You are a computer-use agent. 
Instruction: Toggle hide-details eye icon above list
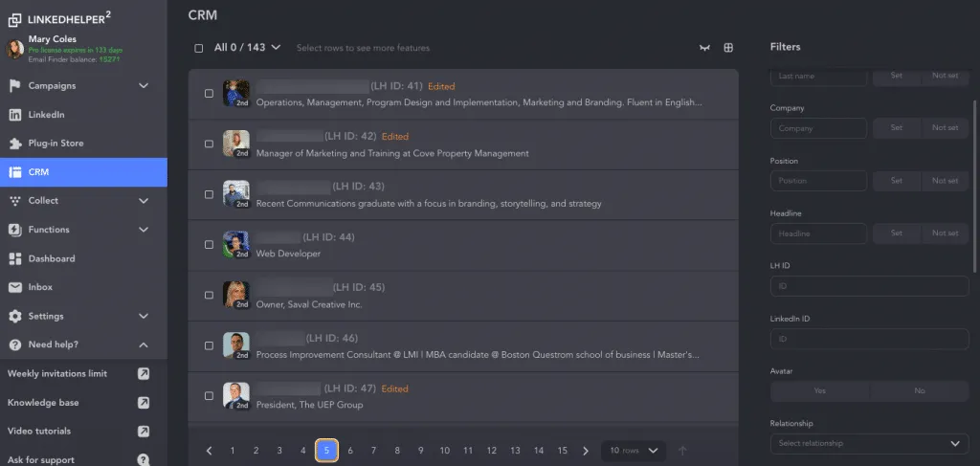[x=704, y=48]
